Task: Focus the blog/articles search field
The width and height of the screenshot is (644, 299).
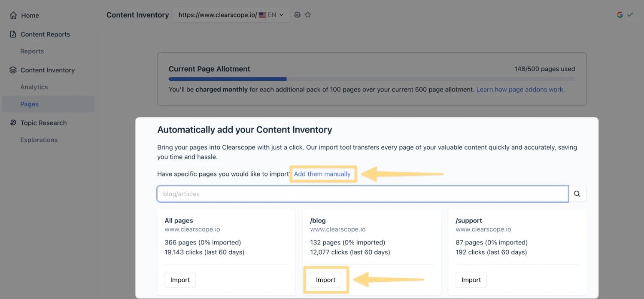Action: 363,194
